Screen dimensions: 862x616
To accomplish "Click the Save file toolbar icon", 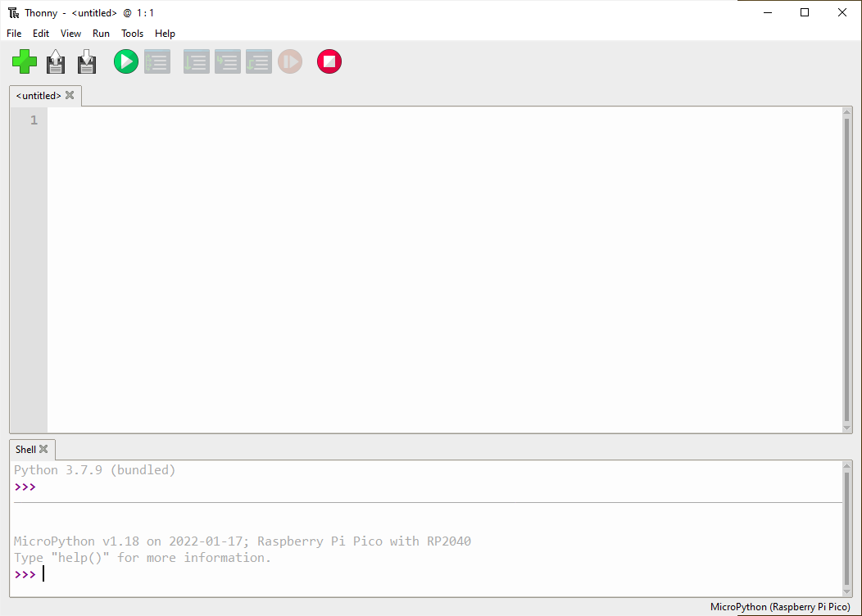I will [87, 62].
